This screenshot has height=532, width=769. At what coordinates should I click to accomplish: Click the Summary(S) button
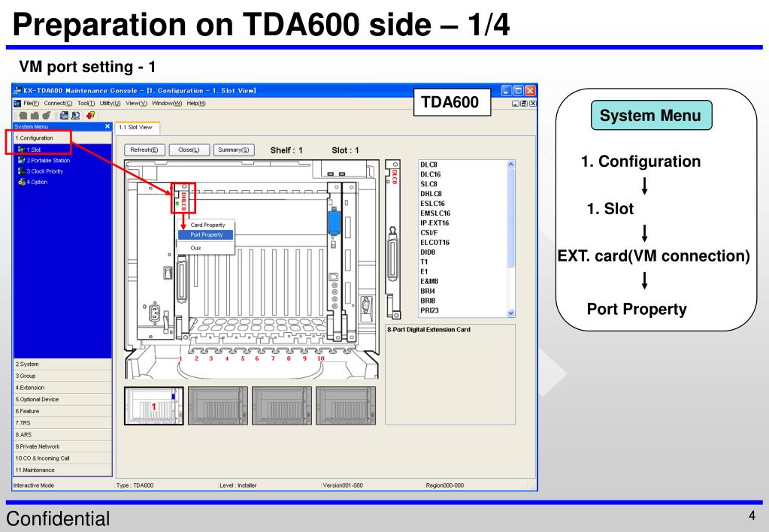coord(234,150)
